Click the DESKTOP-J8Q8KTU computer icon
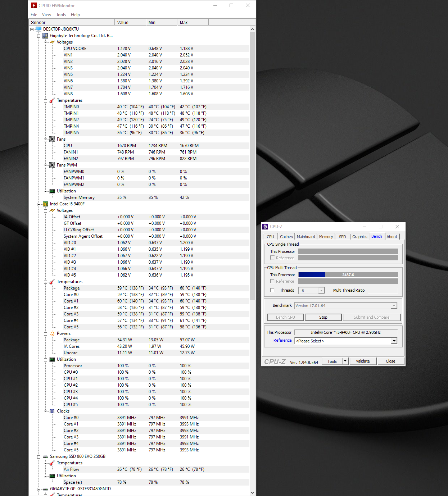448x496 pixels. click(x=39, y=29)
